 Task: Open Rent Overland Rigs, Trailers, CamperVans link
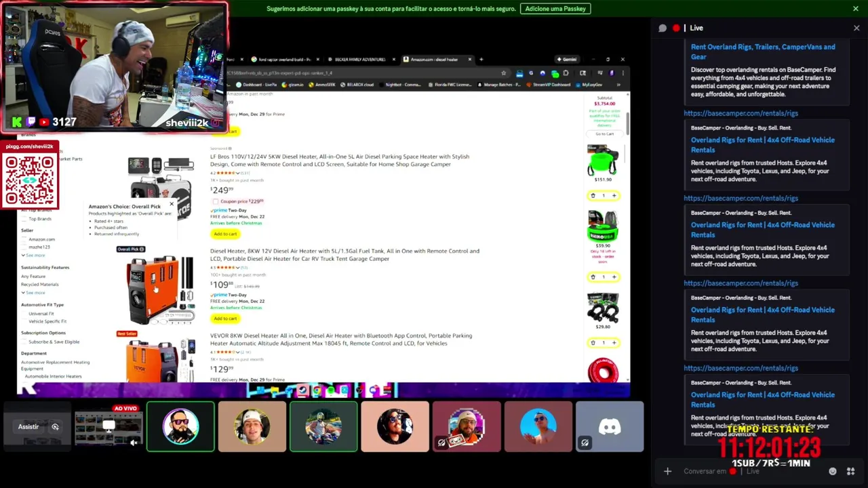click(763, 52)
